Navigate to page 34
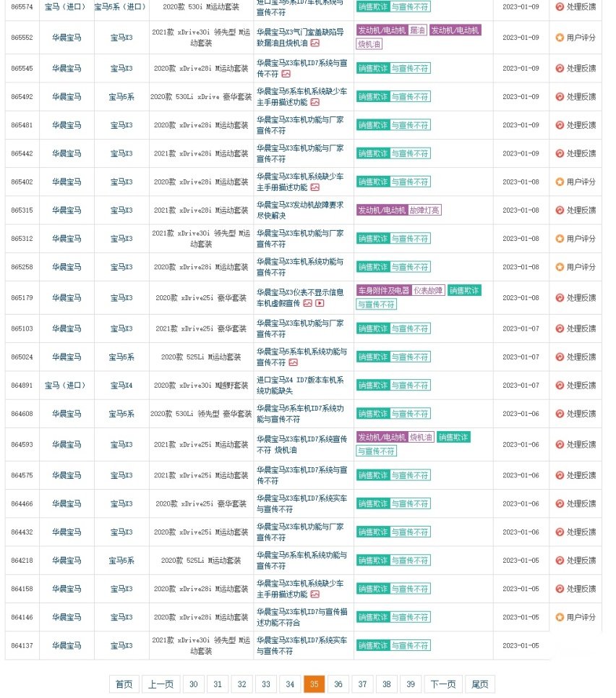This screenshot has width=616, height=698. [290, 684]
